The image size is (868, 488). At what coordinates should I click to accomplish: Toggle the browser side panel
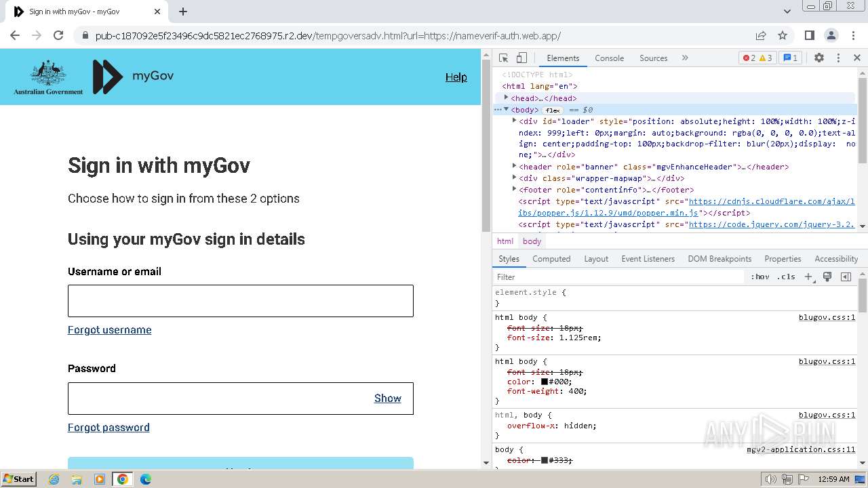(810, 35)
